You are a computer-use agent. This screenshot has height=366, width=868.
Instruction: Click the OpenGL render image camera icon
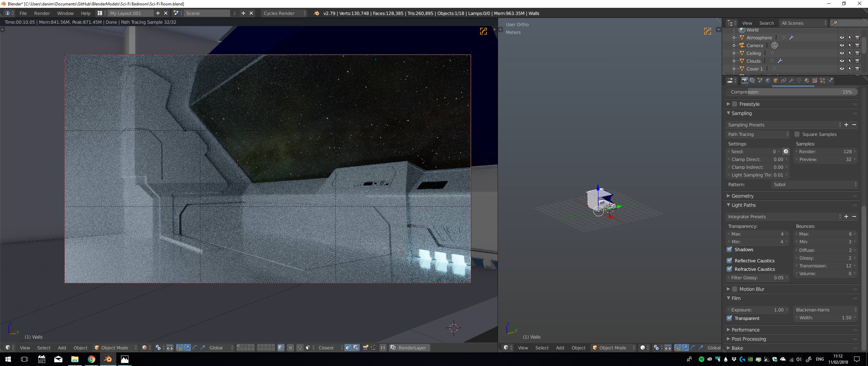tap(365, 348)
